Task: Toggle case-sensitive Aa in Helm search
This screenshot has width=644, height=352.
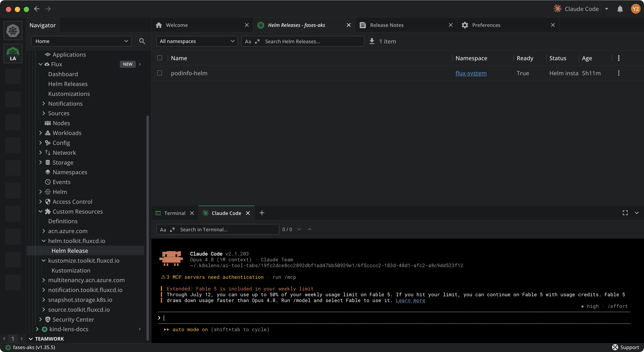Action: pyautogui.click(x=248, y=41)
